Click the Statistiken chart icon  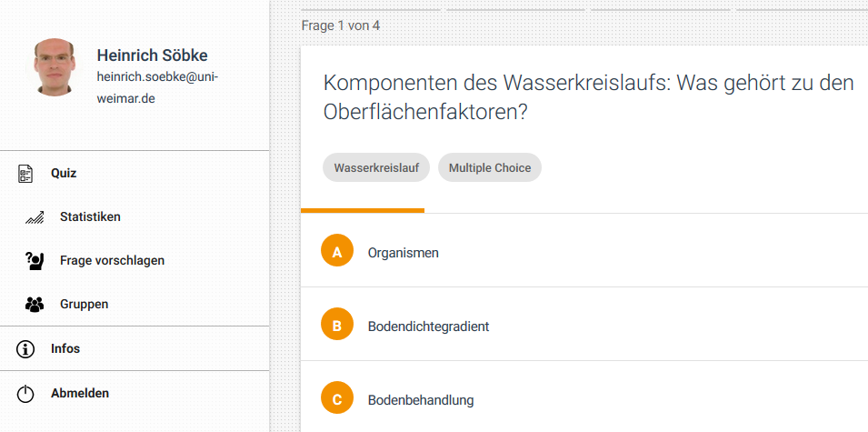point(35,217)
